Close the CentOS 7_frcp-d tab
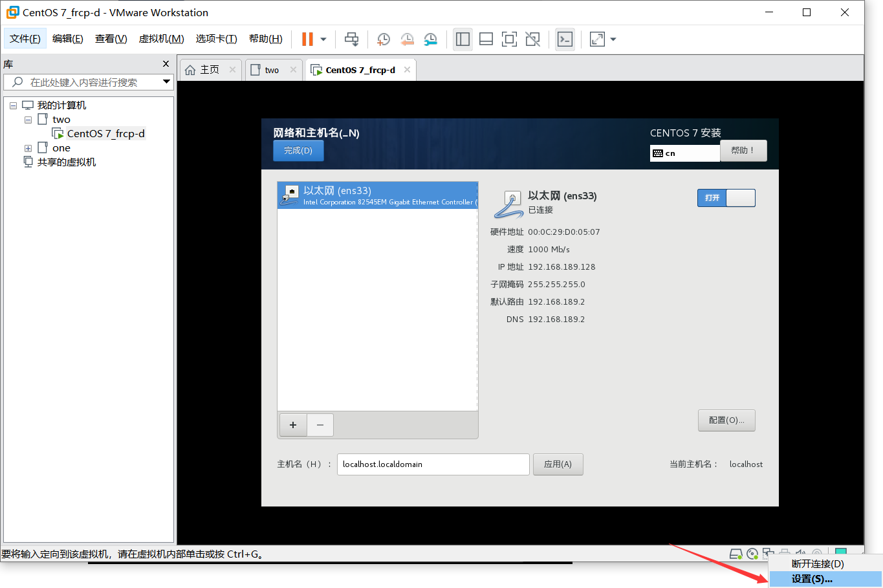883x588 pixels. pyautogui.click(x=407, y=70)
